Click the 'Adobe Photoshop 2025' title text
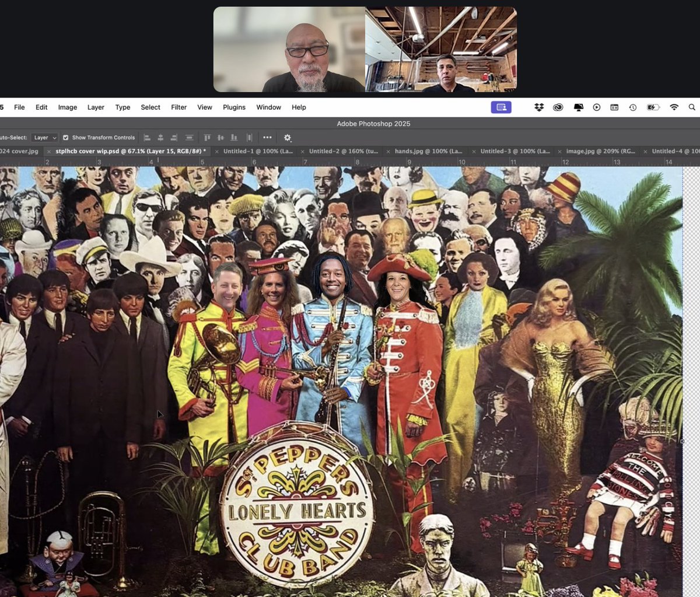700x597 pixels. click(x=373, y=124)
